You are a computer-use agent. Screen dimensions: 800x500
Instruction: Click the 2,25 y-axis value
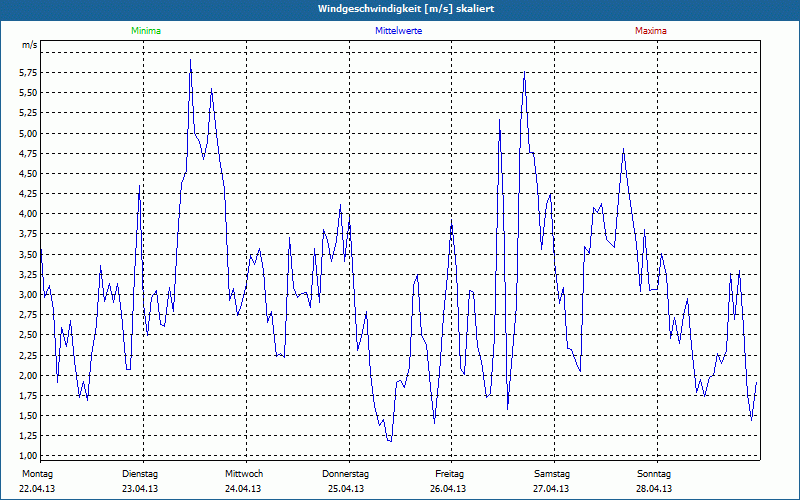(x=28, y=356)
